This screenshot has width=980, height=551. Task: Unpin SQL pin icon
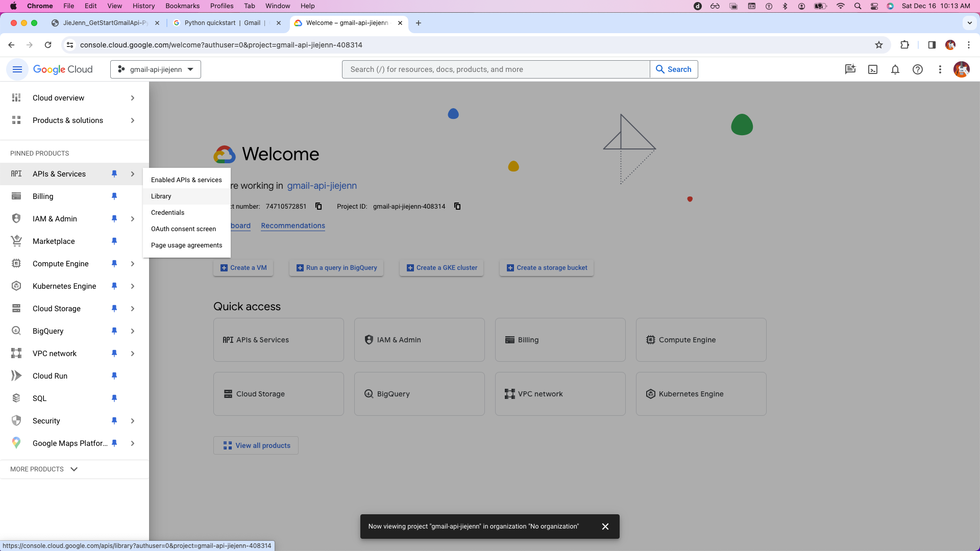tap(114, 398)
